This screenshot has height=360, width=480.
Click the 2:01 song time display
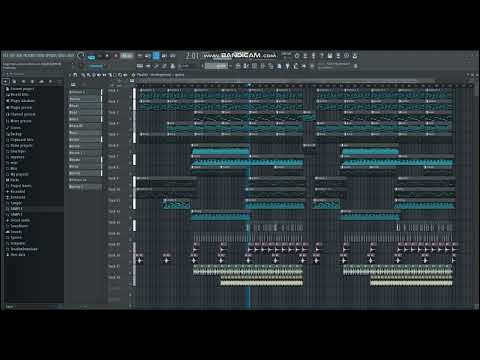coord(192,56)
